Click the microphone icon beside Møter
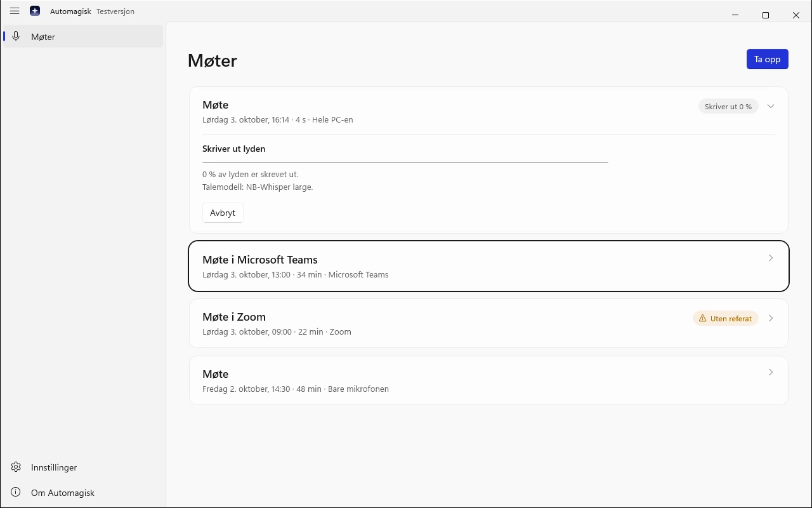 click(16, 37)
